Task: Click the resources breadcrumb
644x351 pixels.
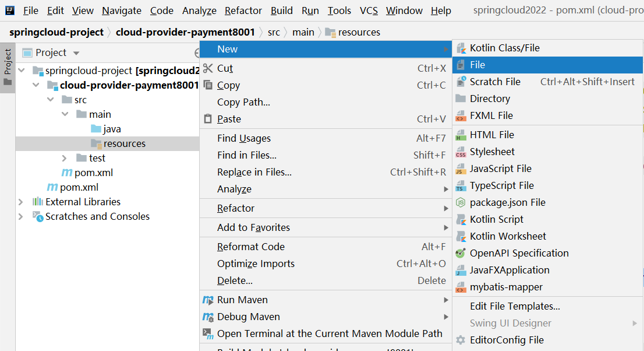Action: point(353,32)
